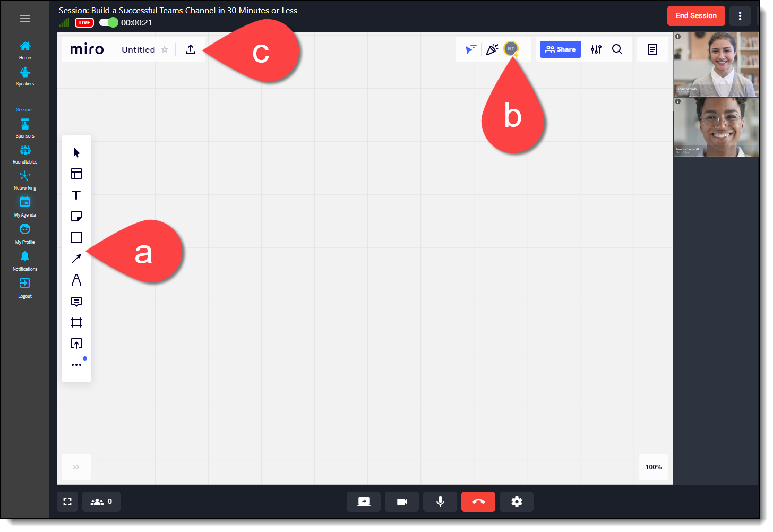Open the session options kebab menu

point(740,16)
